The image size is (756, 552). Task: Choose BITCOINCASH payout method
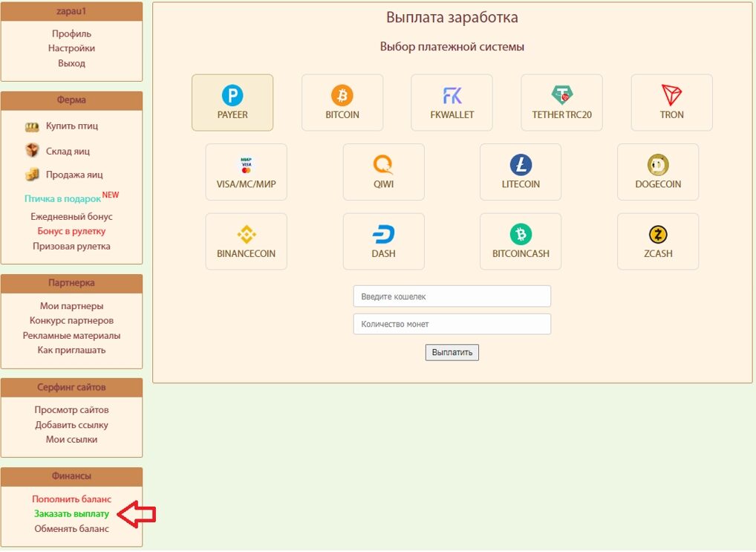point(521,241)
